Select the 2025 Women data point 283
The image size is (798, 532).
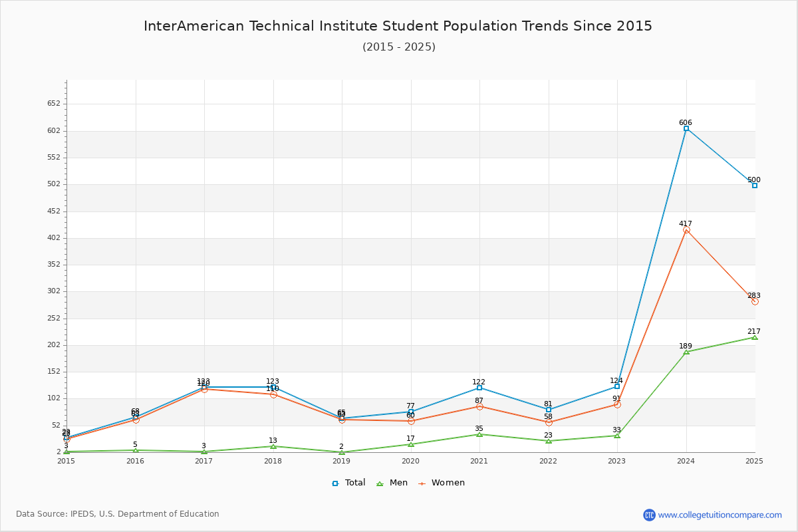click(755, 301)
